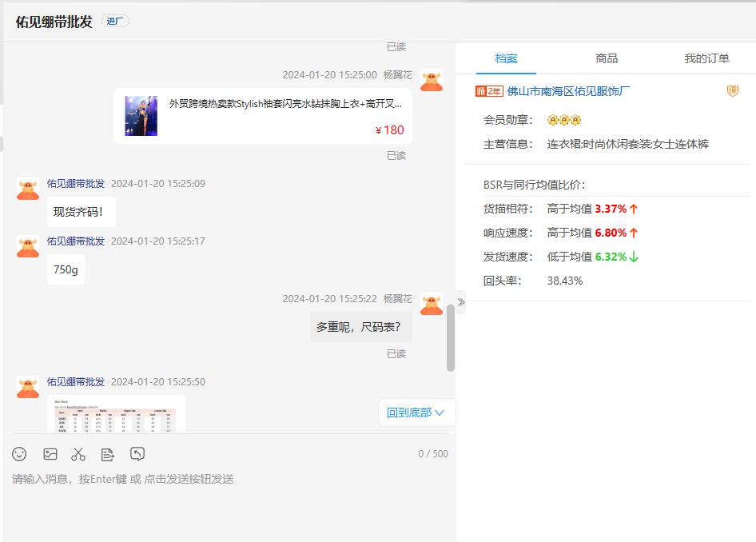This screenshot has height=542, width=756.
Task: Open the ¥180 product card
Action: tap(263, 116)
